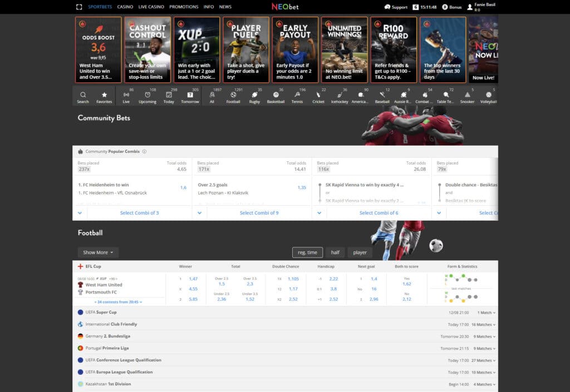The width and height of the screenshot is (570, 392).
Task: Open the INFO menu
Action: (x=209, y=7)
